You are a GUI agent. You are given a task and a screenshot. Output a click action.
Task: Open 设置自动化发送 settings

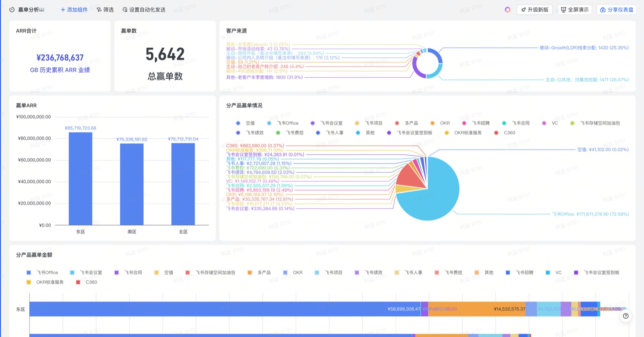(x=144, y=10)
